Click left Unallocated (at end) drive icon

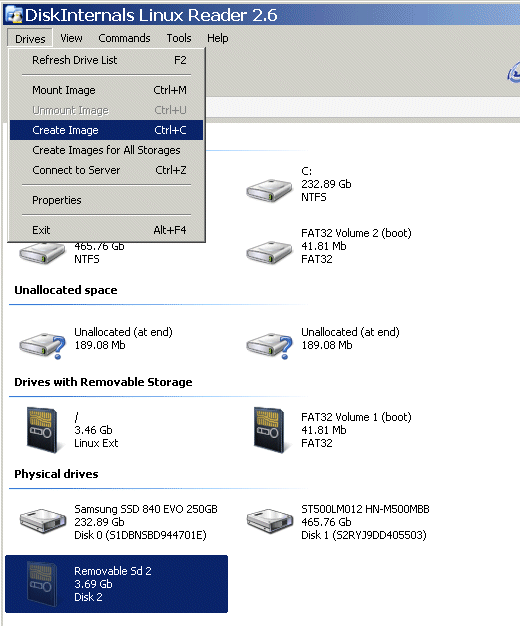click(42, 346)
